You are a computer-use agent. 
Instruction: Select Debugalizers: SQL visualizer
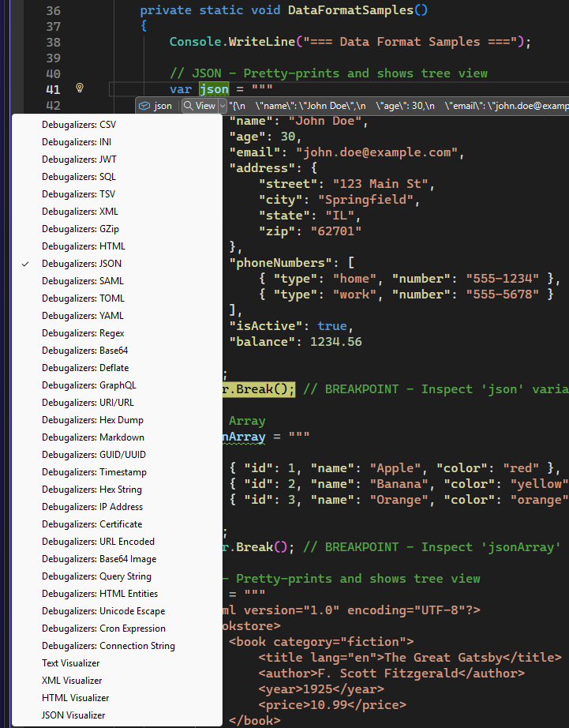(x=117, y=177)
